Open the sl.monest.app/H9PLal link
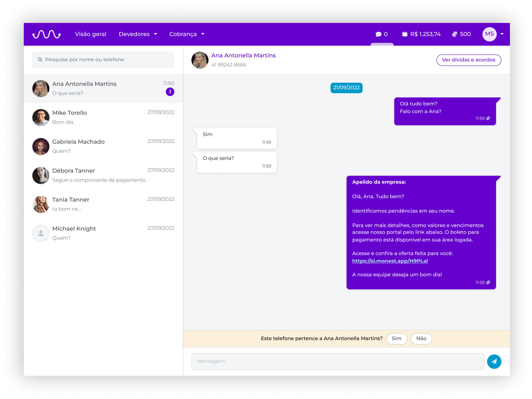Image resolution: width=532 pixels, height=399 pixels. (390, 261)
